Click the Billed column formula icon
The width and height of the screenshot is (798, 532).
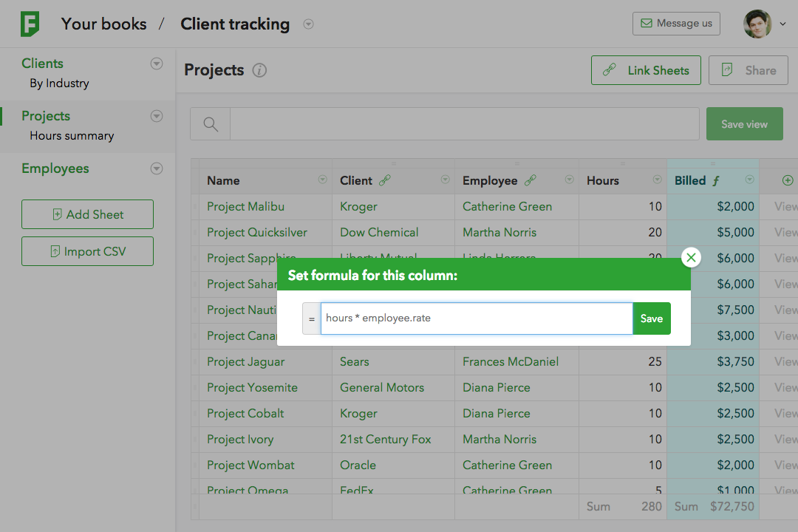(715, 181)
